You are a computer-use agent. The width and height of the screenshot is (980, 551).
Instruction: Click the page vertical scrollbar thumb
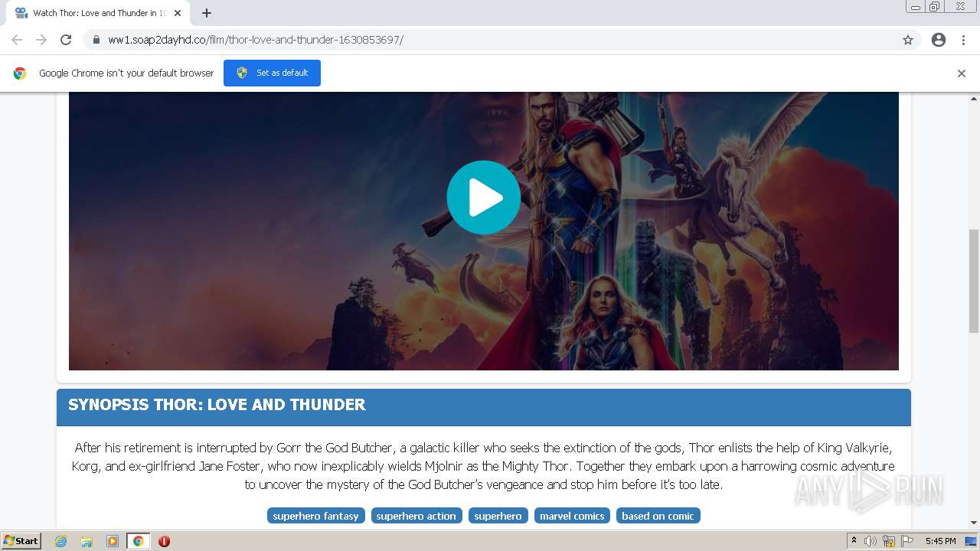[974, 281]
